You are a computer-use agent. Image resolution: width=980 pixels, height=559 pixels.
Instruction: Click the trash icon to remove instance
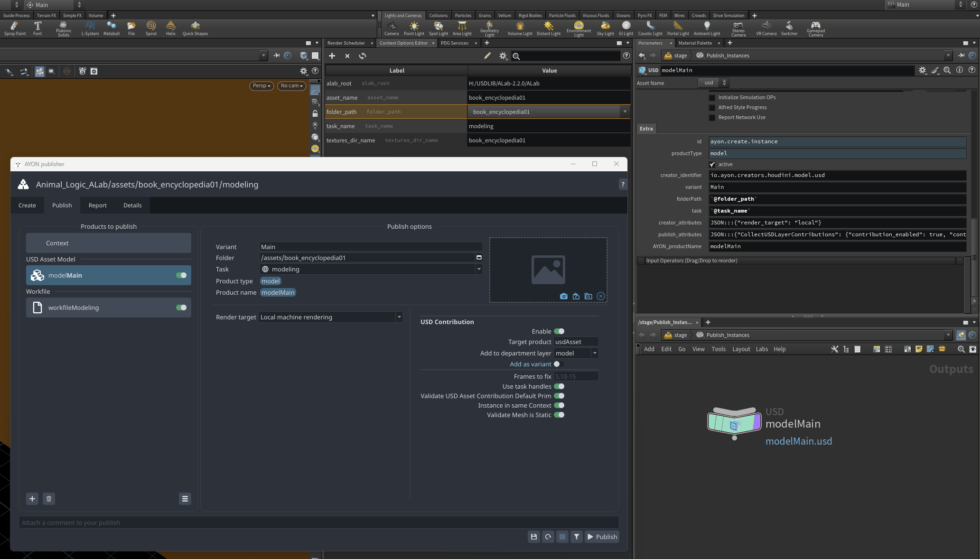(49, 499)
